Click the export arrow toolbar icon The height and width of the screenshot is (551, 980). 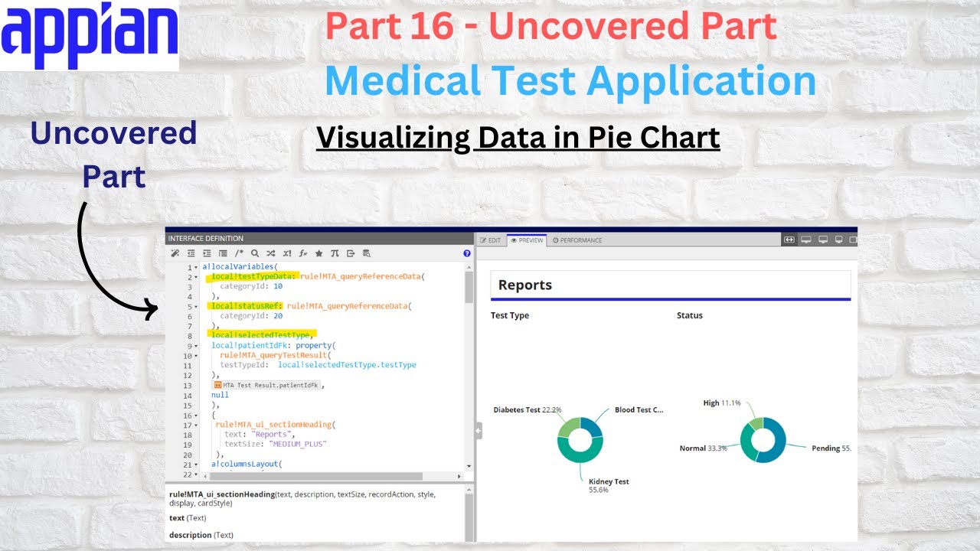coord(351,253)
